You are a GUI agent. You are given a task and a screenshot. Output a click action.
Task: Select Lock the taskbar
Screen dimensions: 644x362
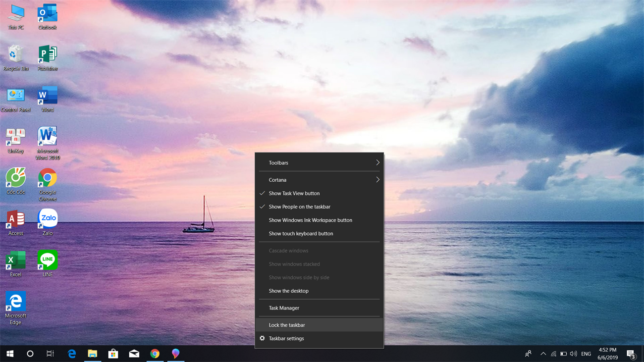click(287, 325)
